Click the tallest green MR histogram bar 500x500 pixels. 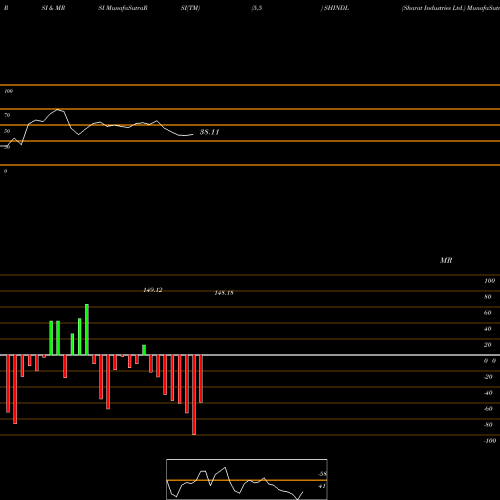[x=87, y=329]
